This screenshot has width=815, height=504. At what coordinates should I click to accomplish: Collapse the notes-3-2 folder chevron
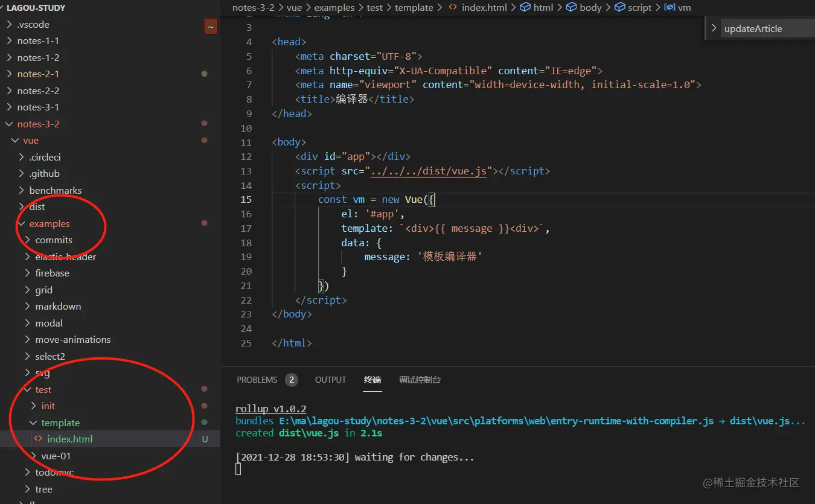coord(9,124)
